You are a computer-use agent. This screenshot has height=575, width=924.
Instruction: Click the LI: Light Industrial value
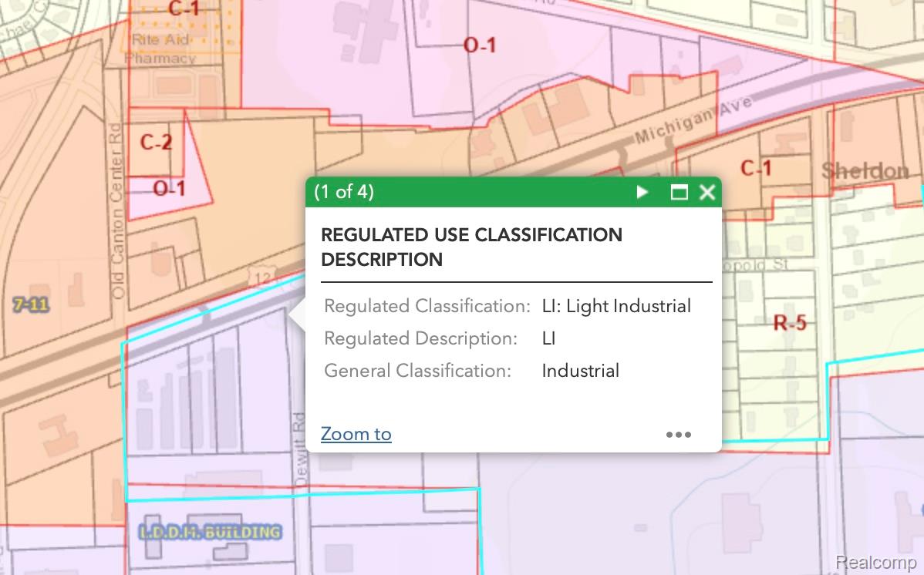pos(615,306)
